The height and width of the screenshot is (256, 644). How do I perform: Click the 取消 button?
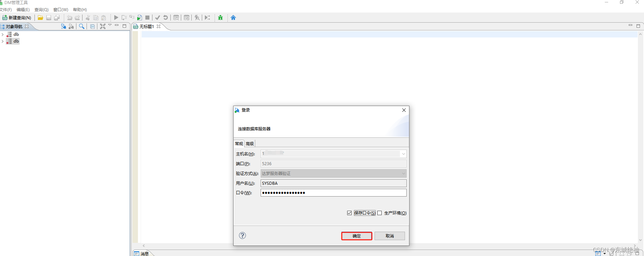[x=390, y=236]
